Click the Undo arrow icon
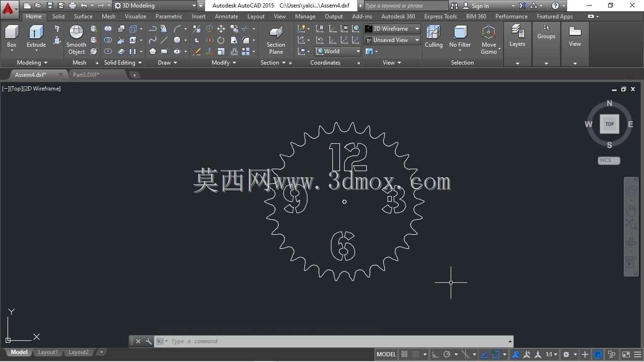644x362 pixels. click(83, 6)
